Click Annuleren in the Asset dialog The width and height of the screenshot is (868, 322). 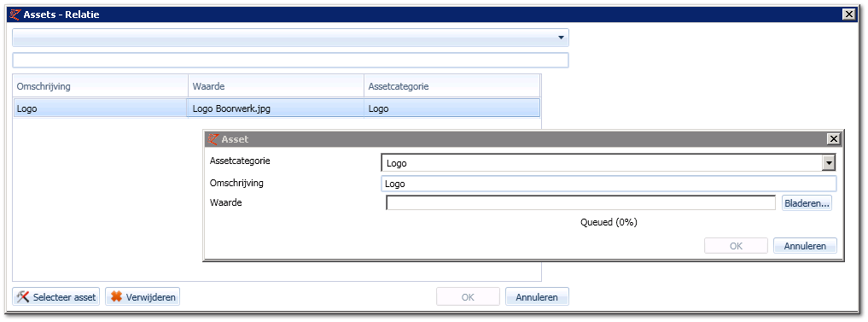(805, 245)
